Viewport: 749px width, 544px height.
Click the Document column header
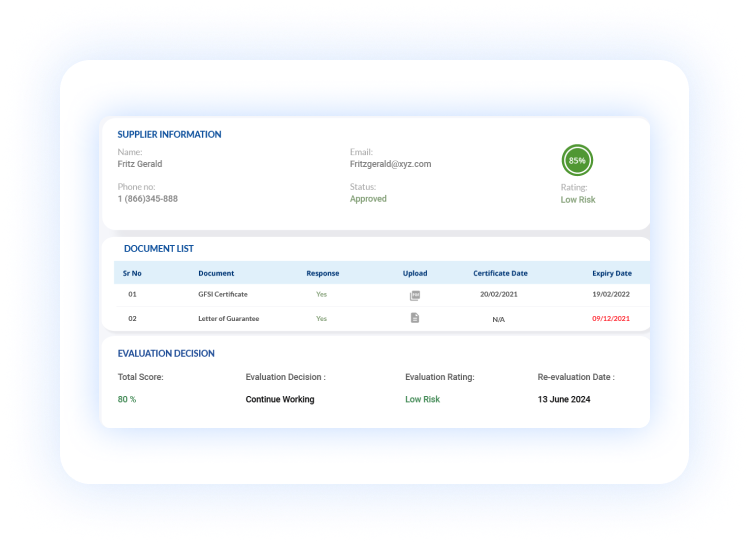pos(216,273)
